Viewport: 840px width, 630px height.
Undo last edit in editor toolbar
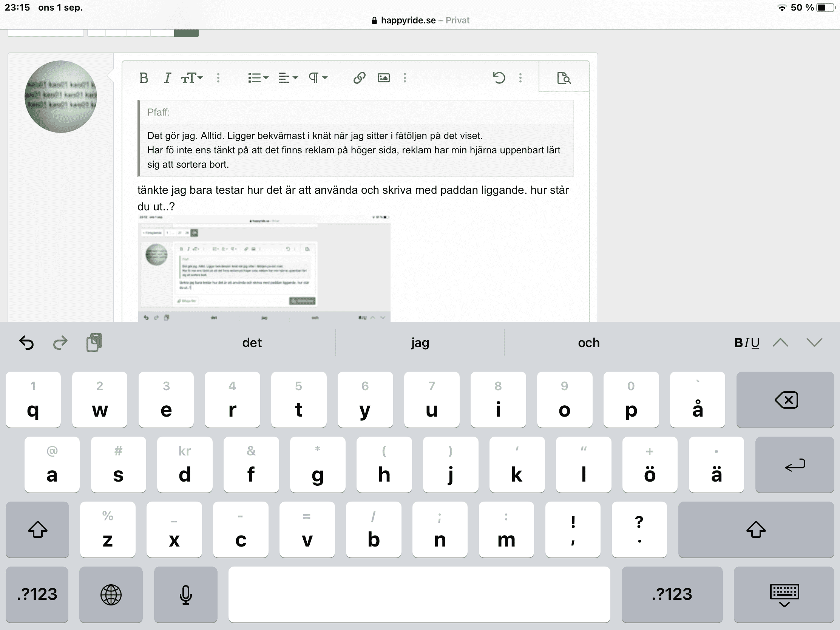pyautogui.click(x=499, y=78)
